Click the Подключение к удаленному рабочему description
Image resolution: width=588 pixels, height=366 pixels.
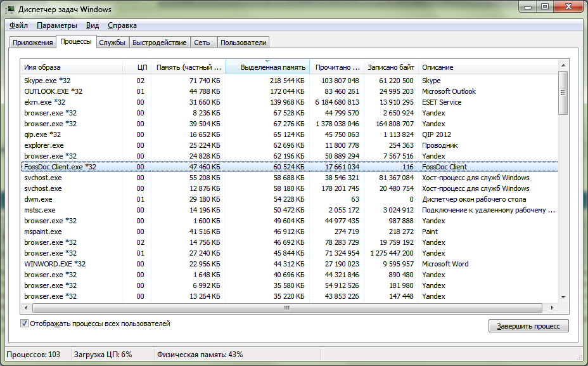489,210
